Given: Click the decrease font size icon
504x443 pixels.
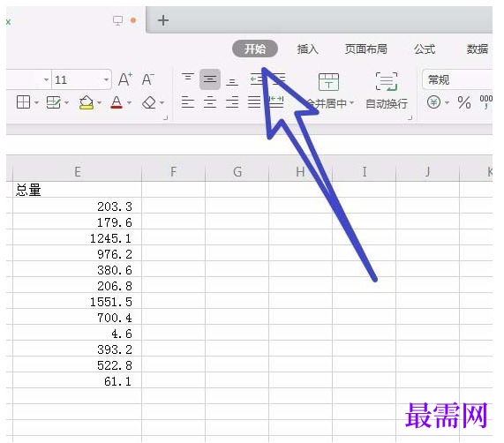Looking at the screenshot, I should pos(148,79).
